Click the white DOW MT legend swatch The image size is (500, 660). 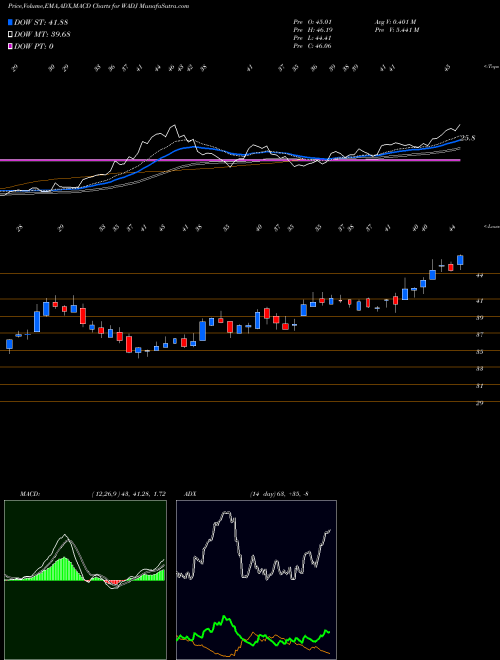point(10,34)
